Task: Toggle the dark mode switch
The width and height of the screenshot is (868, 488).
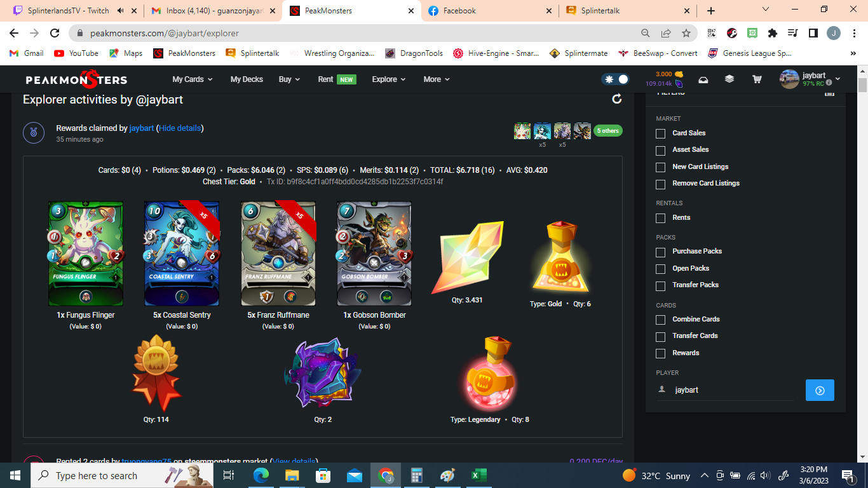Action: click(x=615, y=79)
